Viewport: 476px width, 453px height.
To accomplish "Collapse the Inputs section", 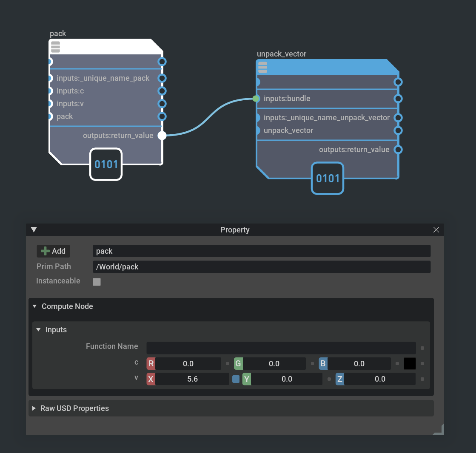I will [x=38, y=329].
